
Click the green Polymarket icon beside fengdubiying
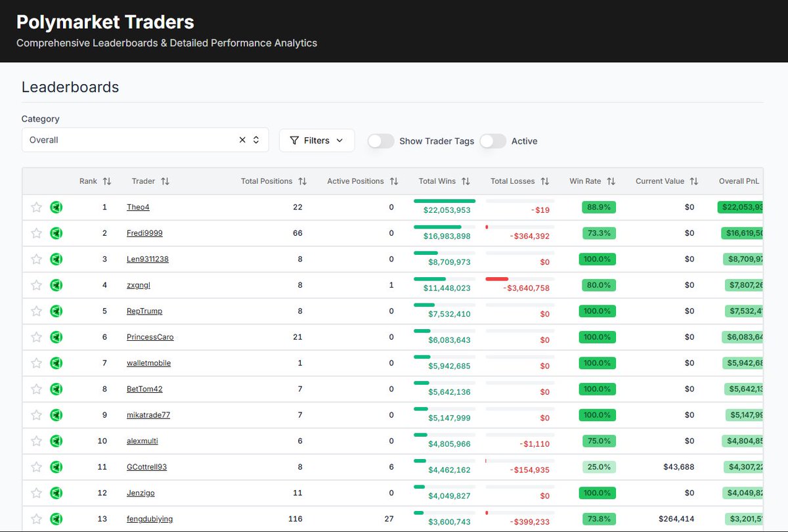[x=56, y=518]
